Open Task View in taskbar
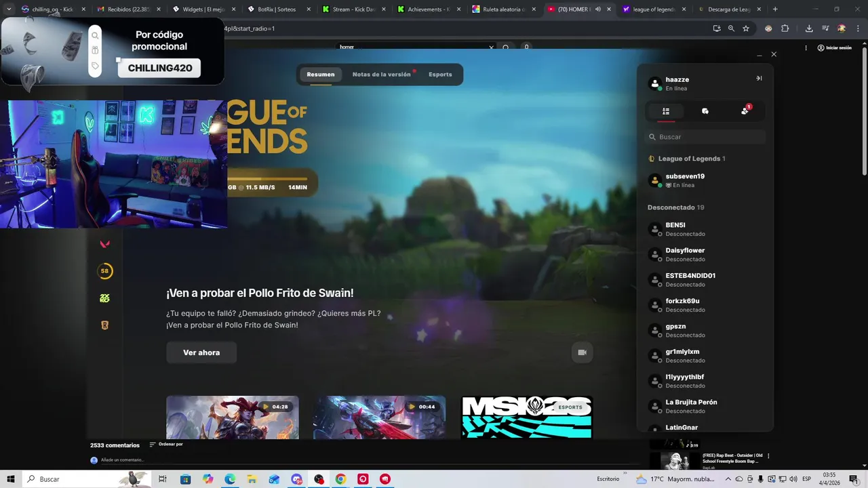Image resolution: width=868 pixels, height=488 pixels. (163, 479)
